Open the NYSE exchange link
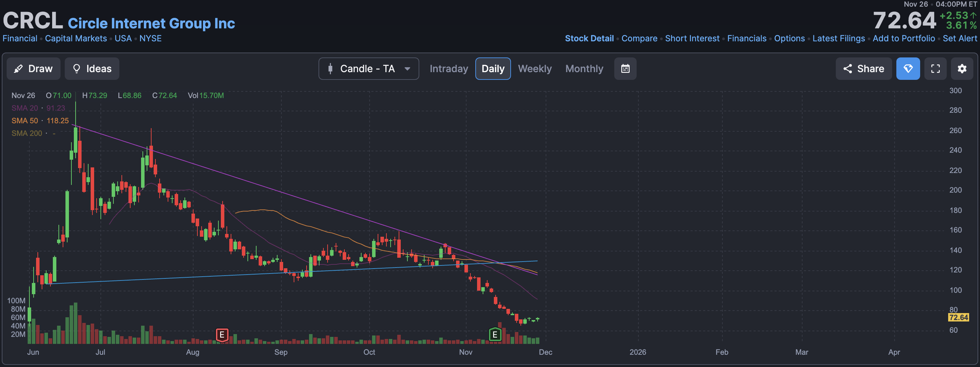 pos(150,39)
